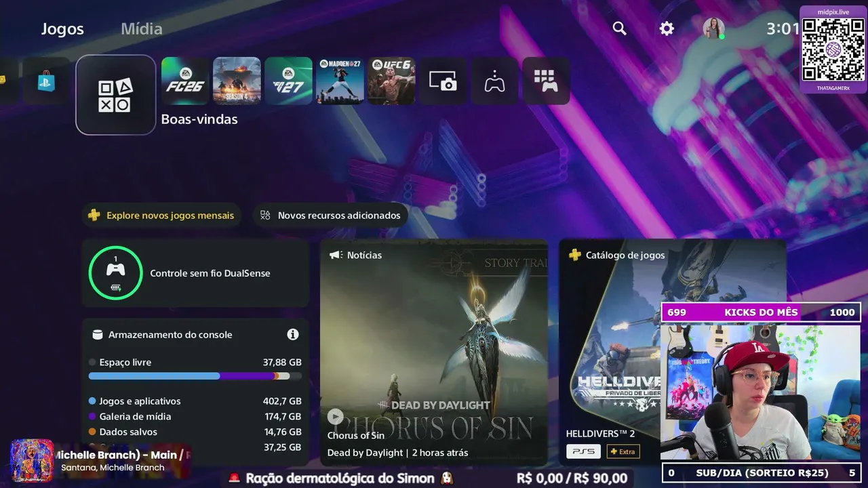Click the THATAGAMERX label under QR code
Viewport: 868px width, 488px height.
click(833, 89)
